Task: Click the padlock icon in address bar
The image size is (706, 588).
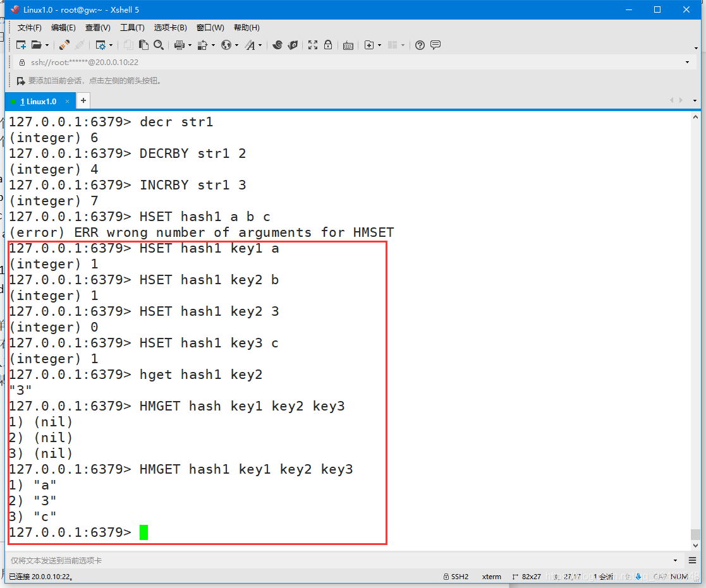Action: pos(21,63)
